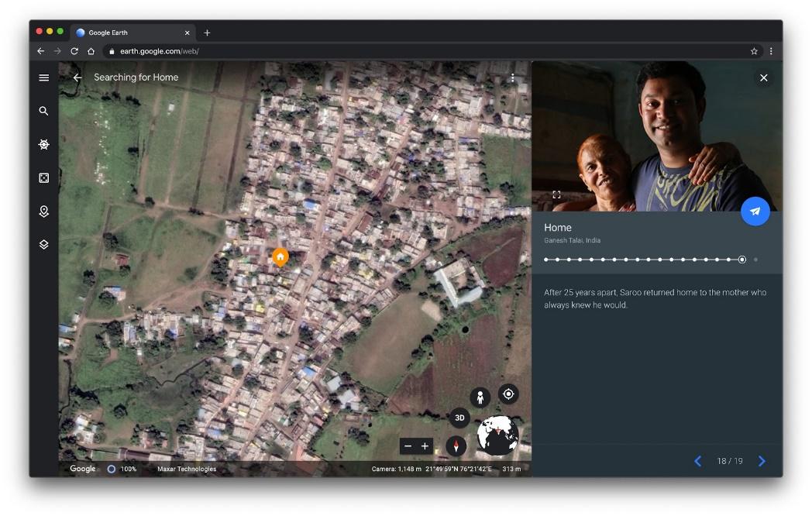Click the Google logo on the map

click(83, 468)
